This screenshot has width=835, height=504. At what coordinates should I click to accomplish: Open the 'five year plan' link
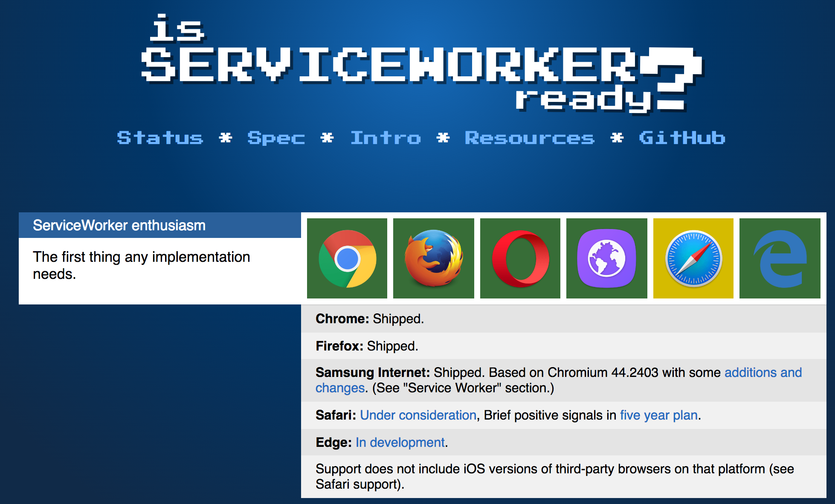(658, 415)
